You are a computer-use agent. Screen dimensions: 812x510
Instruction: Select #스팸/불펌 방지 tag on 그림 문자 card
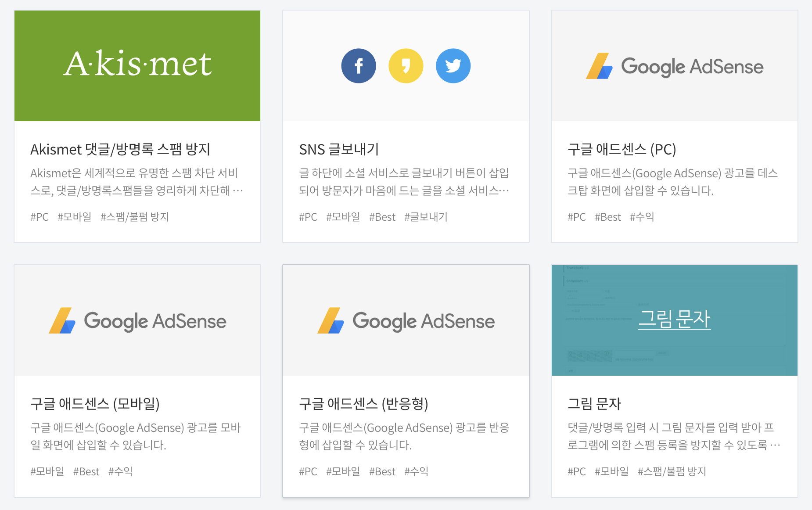(672, 471)
